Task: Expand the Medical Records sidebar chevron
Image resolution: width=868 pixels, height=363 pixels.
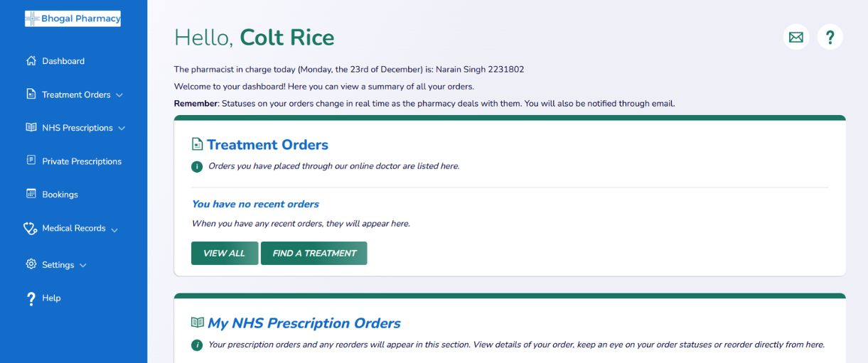Action: tap(114, 229)
